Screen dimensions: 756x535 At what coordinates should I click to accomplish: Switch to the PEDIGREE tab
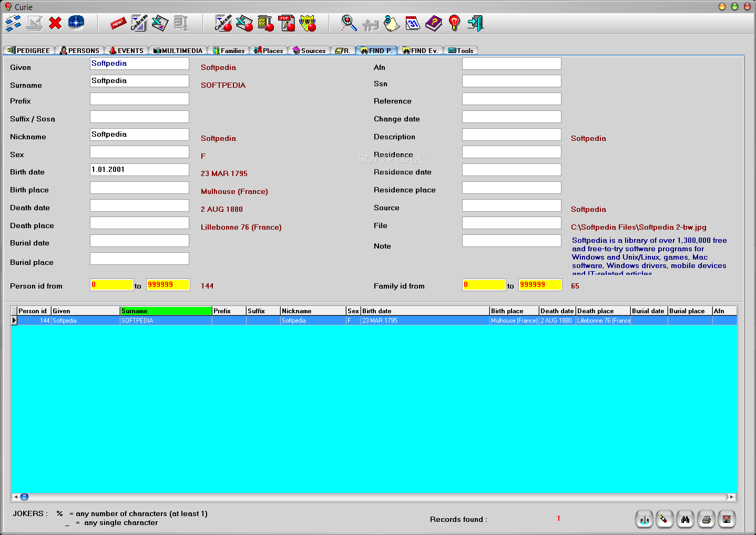click(29, 50)
